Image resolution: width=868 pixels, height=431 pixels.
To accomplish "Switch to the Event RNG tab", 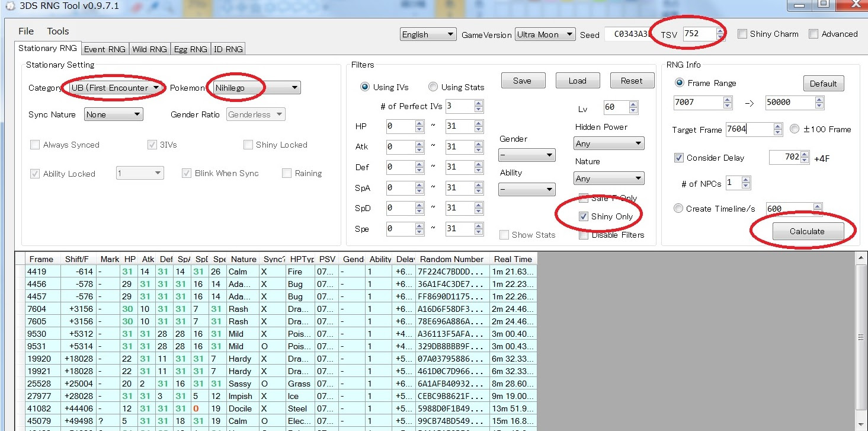I will tap(105, 49).
